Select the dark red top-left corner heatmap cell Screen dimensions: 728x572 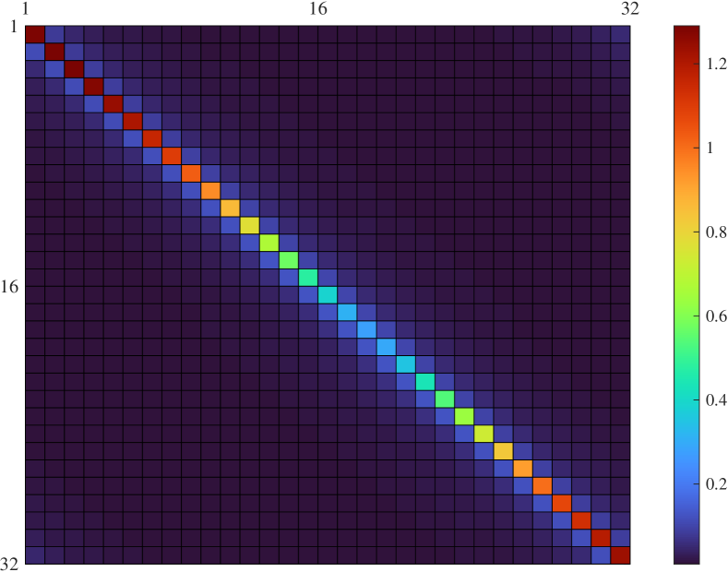[35, 34]
